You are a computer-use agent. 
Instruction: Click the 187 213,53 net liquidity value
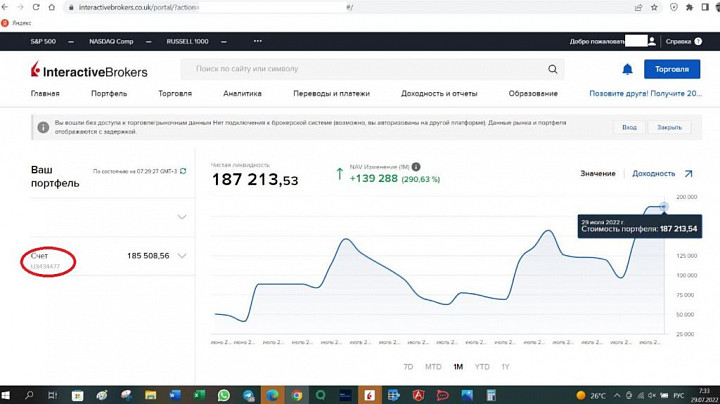255,180
